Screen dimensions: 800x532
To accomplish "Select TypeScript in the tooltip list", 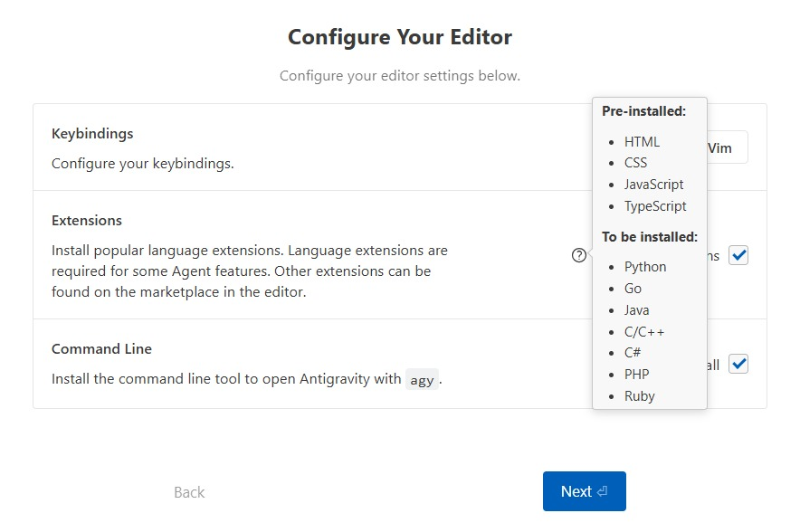I will (655, 206).
